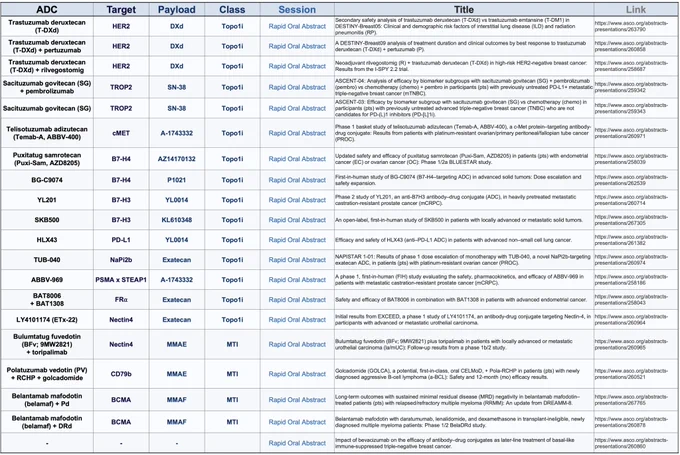
Task: Click the Class column header
Action: coord(232,10)
